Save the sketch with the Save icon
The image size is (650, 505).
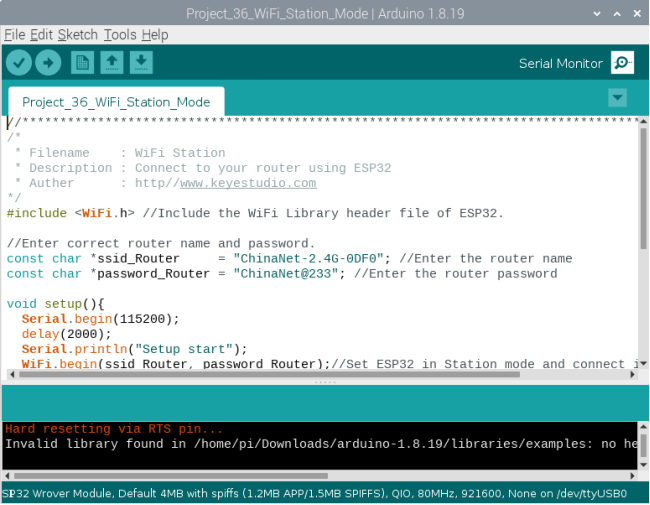point(141,63)
